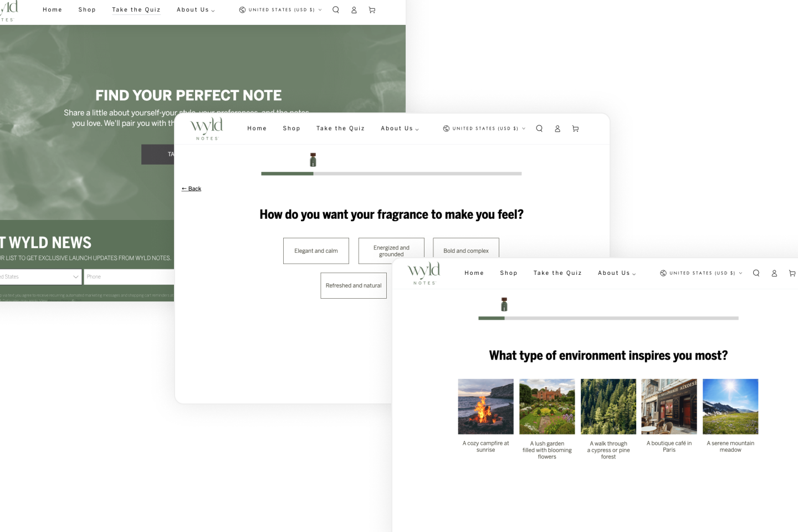The image size is (798, 532).
Task: Choose the Refreshed and natural answer
Action: point(354,285)
